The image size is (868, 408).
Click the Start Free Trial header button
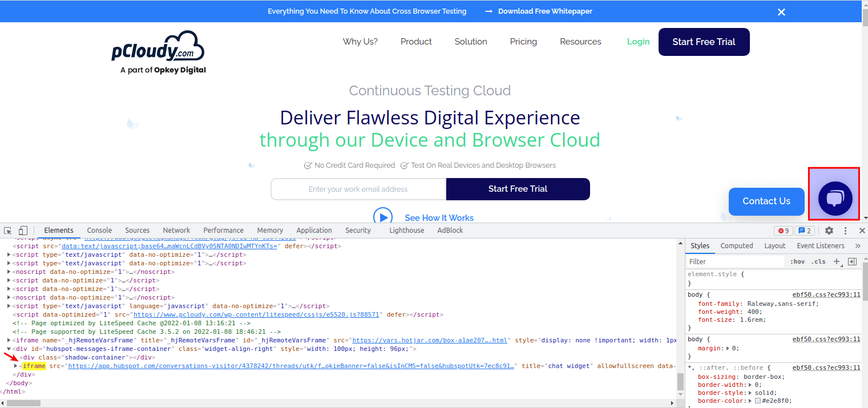pos(704,42)
